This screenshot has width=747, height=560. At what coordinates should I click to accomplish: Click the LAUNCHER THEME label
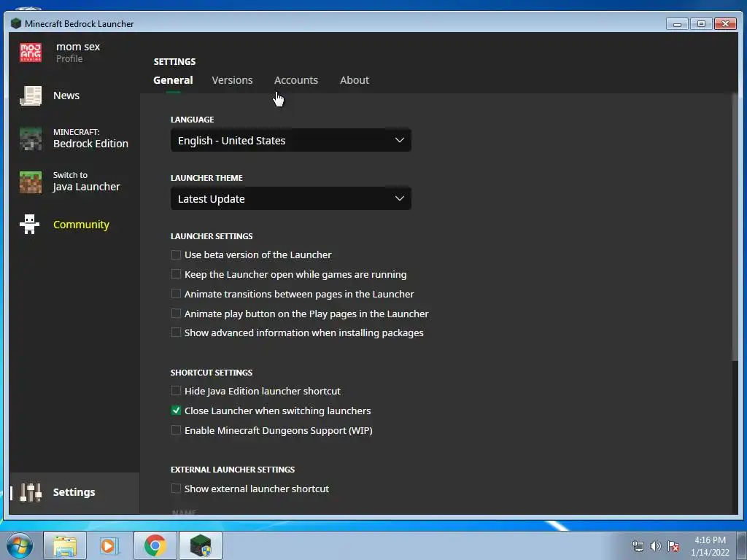click(206, 178)
